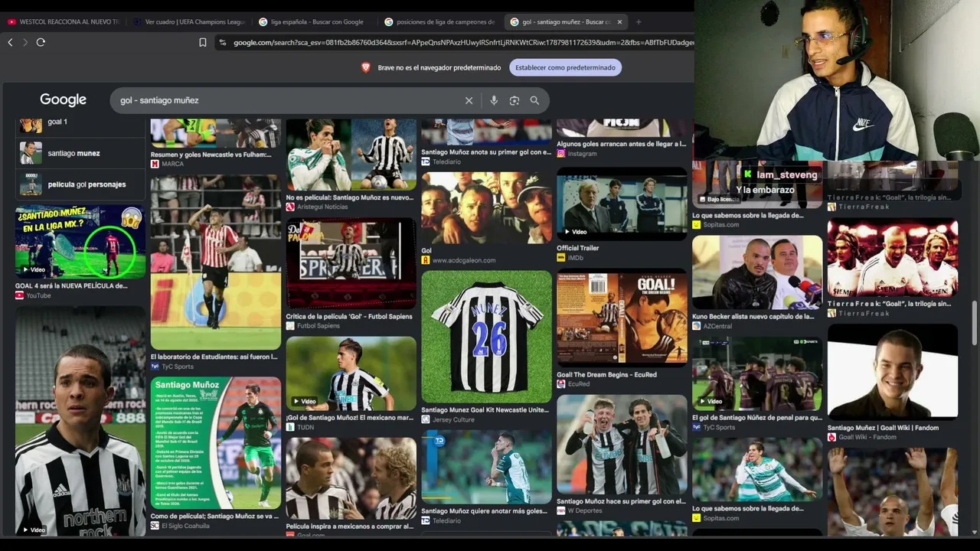Click the EcuRed source favicon
Screen dimensions: 980x551
561,384
